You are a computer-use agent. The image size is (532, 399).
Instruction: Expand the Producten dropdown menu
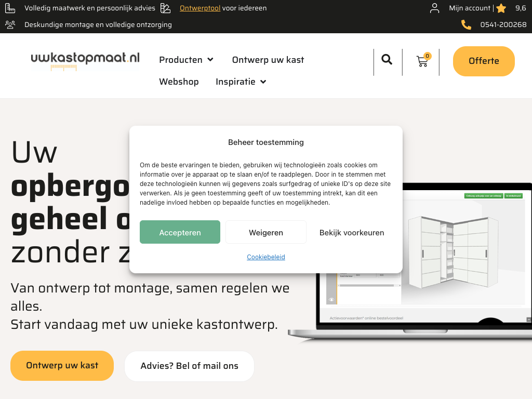coord(187,60)
